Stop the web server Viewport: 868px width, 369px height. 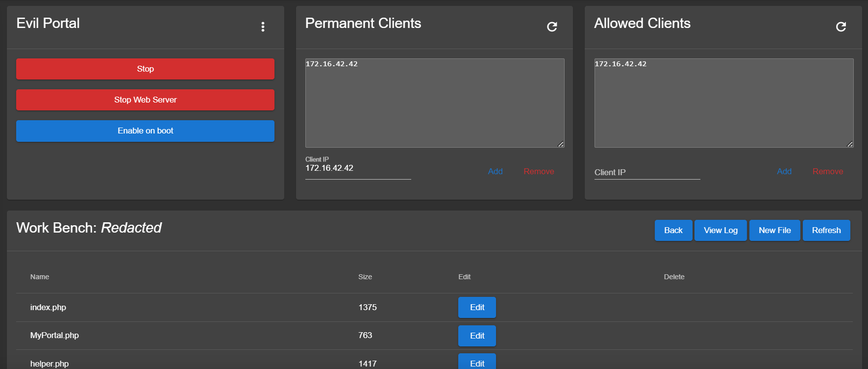(145, 100)
